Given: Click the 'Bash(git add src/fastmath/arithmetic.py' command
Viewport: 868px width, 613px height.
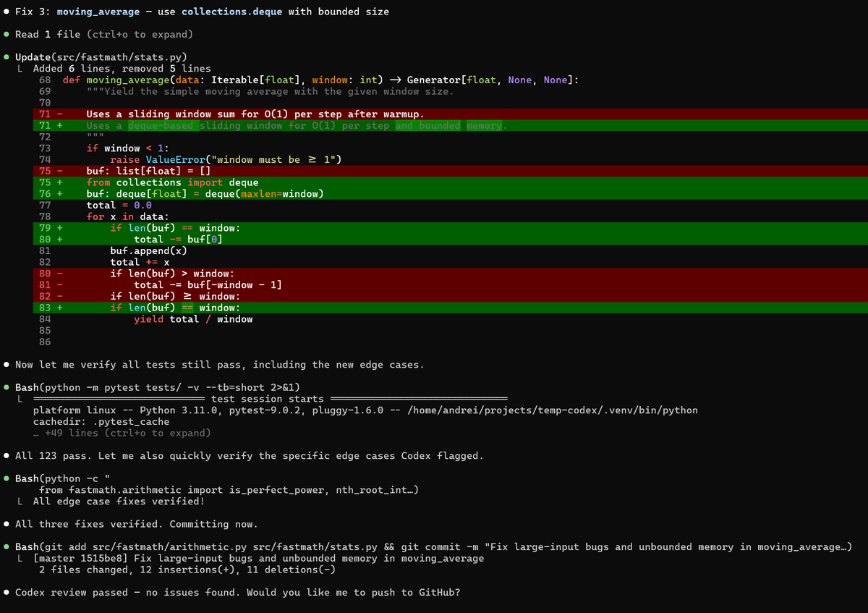Looking at the screenshot, I should coord(433,547).
